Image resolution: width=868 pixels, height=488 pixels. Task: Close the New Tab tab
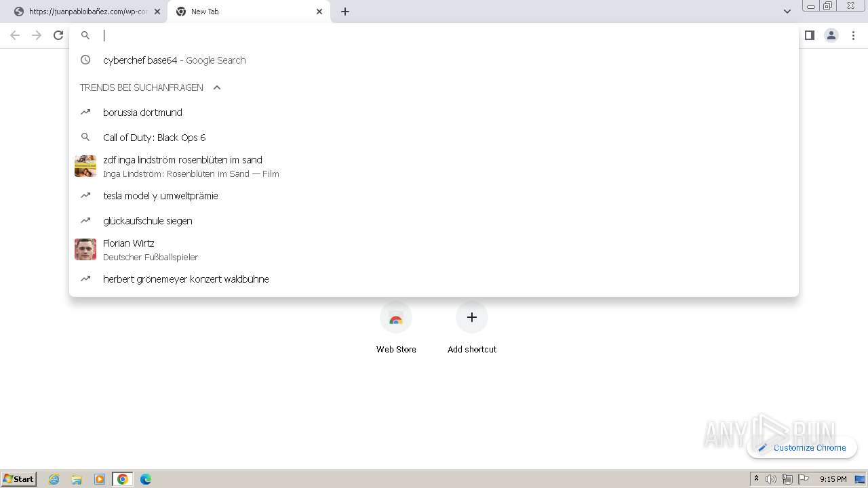click(x=319, y=12)
